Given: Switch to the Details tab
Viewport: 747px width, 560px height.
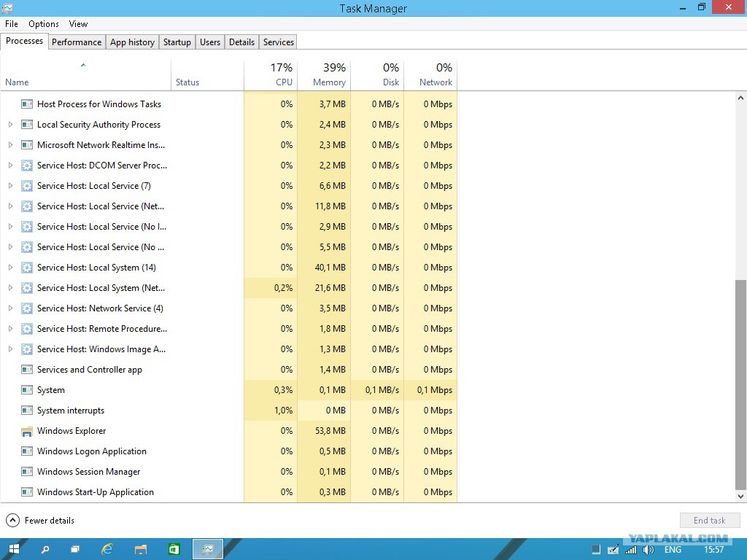Looking at the screenshot, I should pyautogui.click(x=241, y=42).
